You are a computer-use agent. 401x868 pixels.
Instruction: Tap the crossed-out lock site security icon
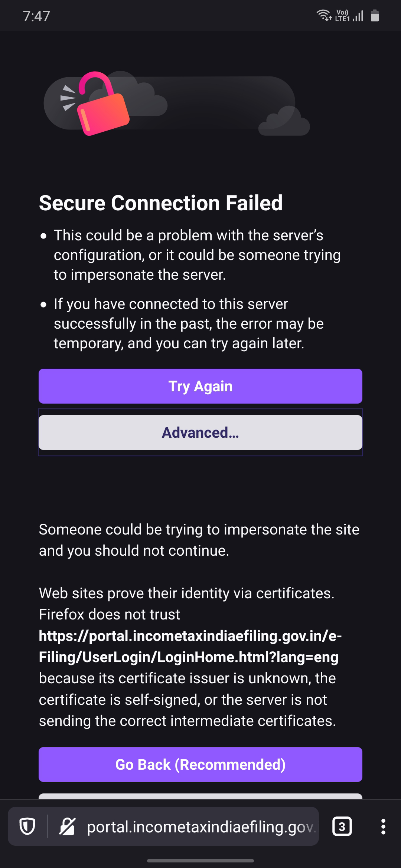[67, 826]
